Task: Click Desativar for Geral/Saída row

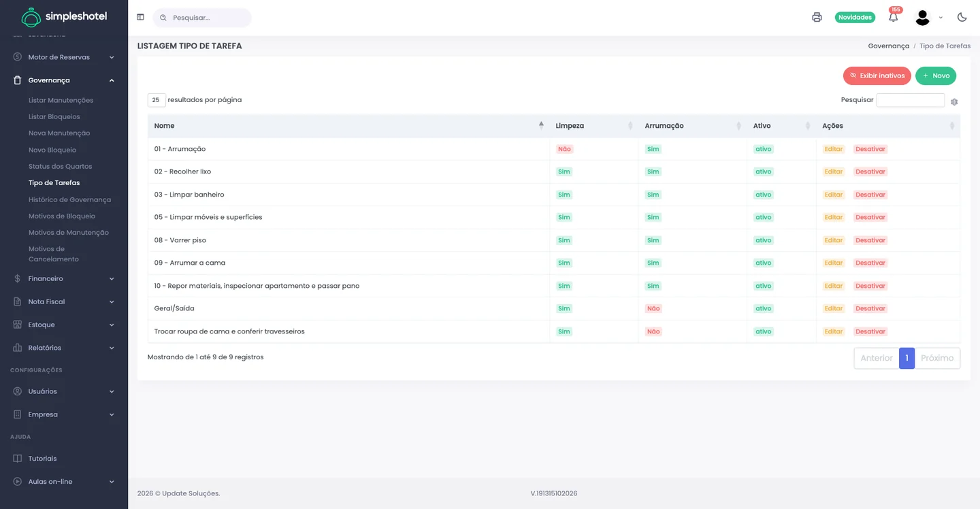Action: tap(870, 308)
